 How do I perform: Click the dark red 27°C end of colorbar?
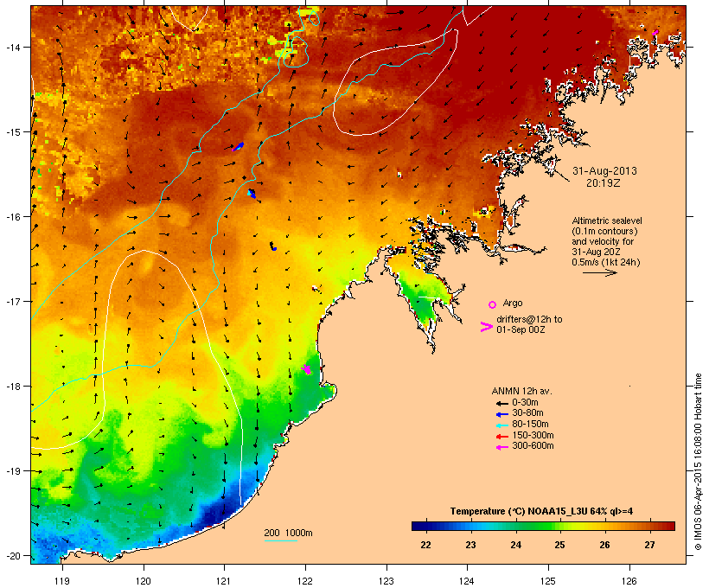[x=669, y=526]
